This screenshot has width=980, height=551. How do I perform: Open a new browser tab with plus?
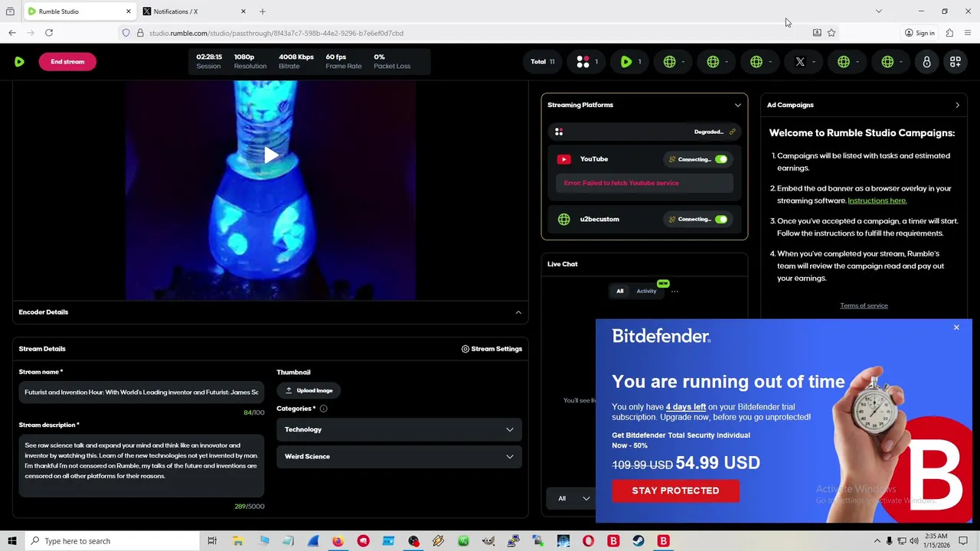coord(263,11)
